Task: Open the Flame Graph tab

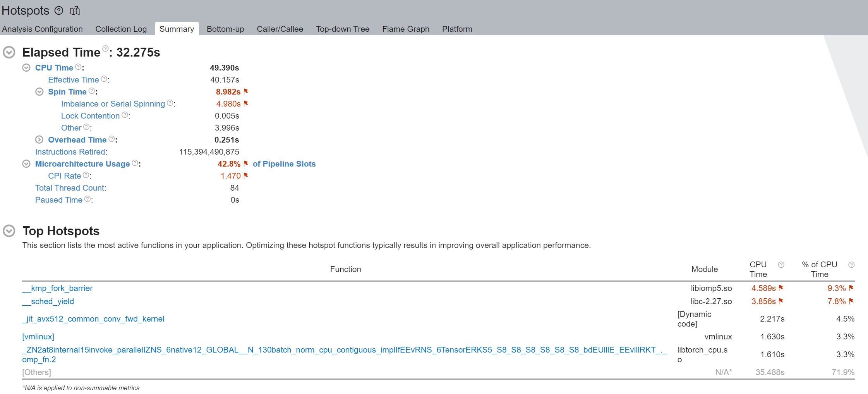Action: 405,29
